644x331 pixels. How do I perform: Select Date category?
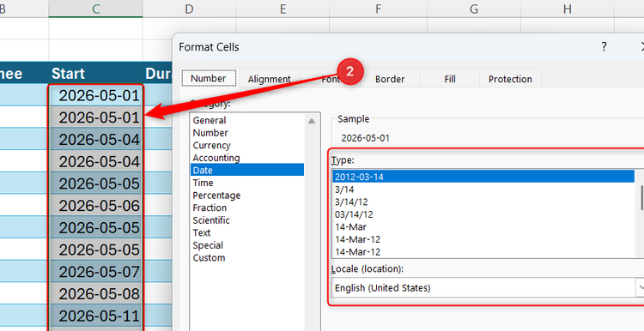point(246,170)
